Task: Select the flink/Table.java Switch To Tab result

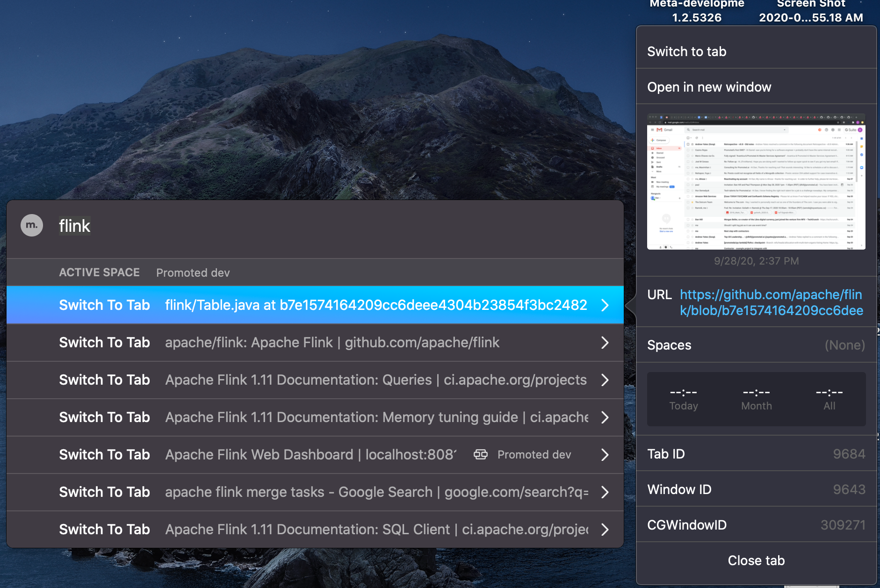Action: pyautogui.click(x=315, y=305)
